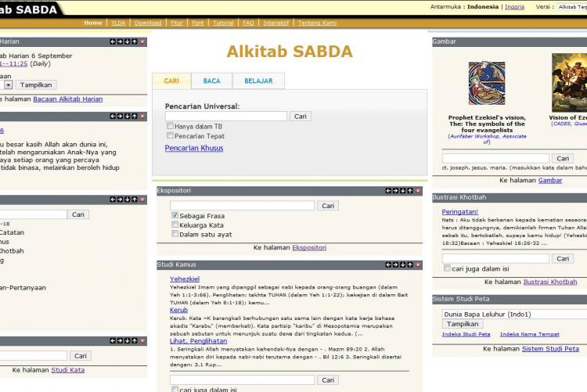Screen dimensions: 587x392
Task: Open the Download menu item
Action: point(148,23)
